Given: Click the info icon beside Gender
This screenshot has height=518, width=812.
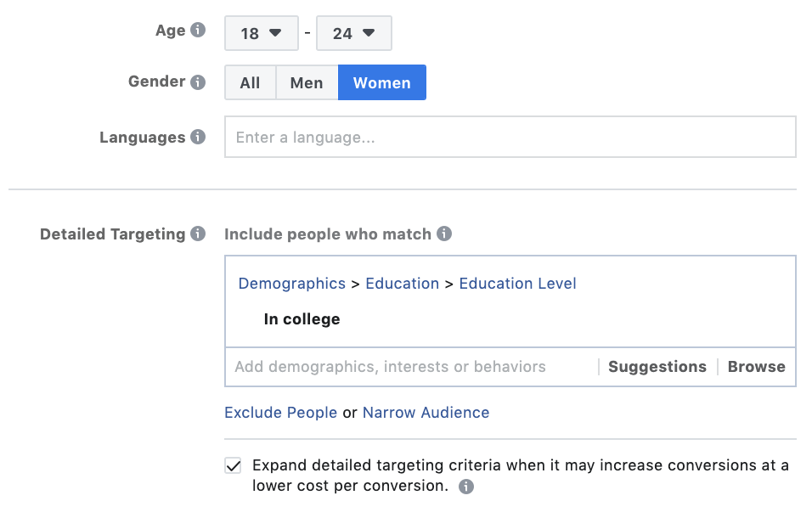Looking at the screenshot, I should click(x=198, y=82).
